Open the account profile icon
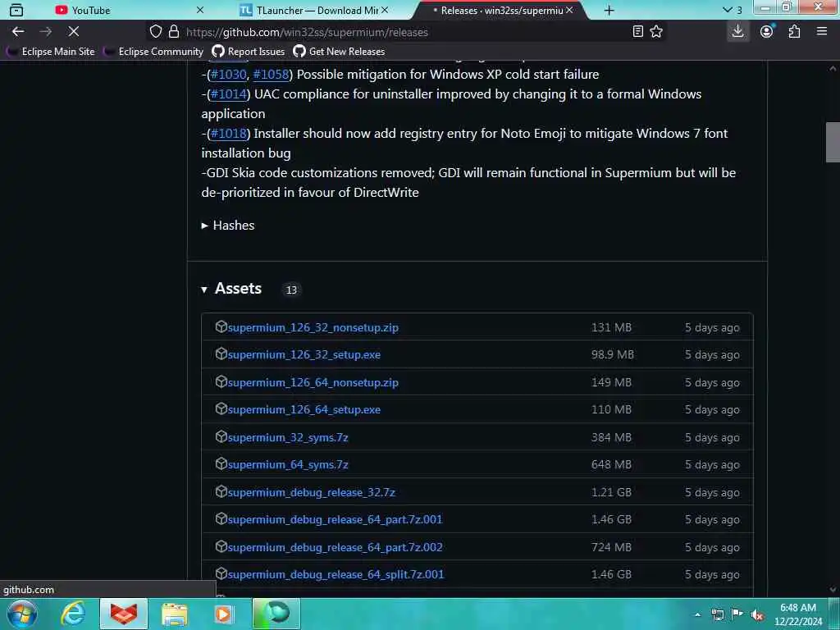Screen dimensions: 840x630 pyautogui.click(x=767, y=32)
